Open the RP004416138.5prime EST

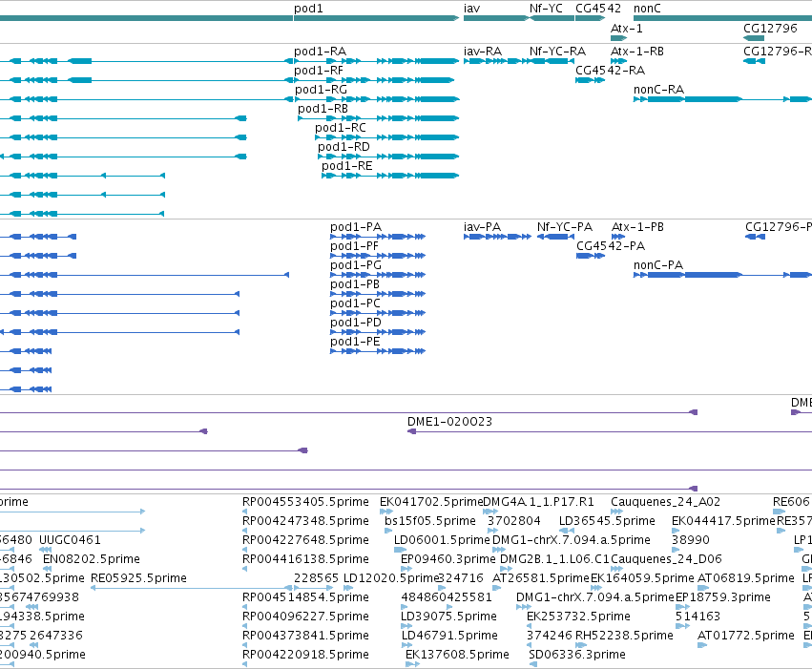click(x=305, y=560)
